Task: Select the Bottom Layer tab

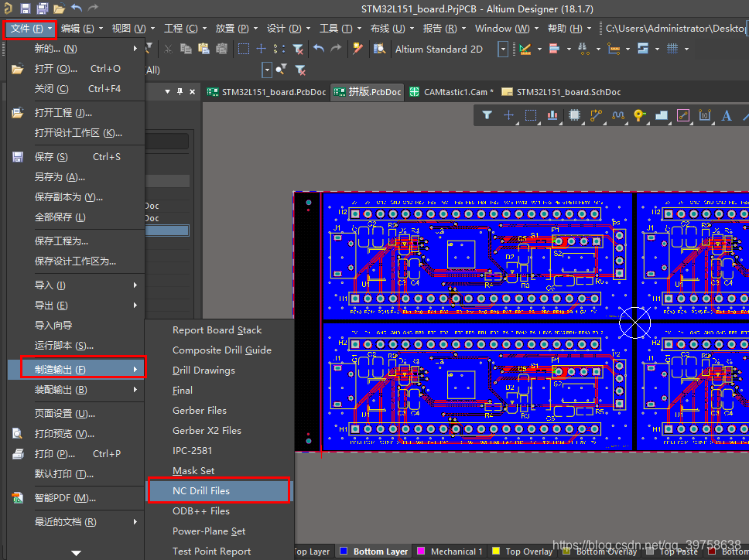Action: point(374,551)
